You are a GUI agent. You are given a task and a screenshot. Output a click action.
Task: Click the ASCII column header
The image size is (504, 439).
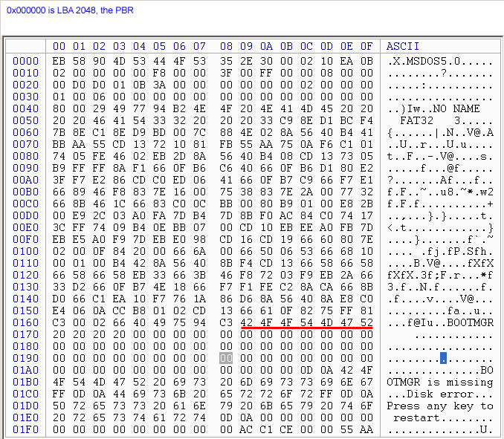click(402, 46)
